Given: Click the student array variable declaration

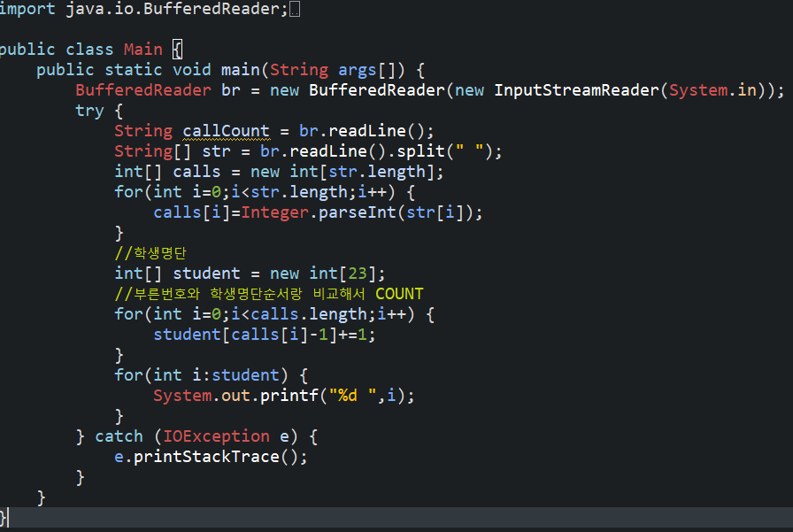Looking at the screenshot, I should click(x=206, y=273).
